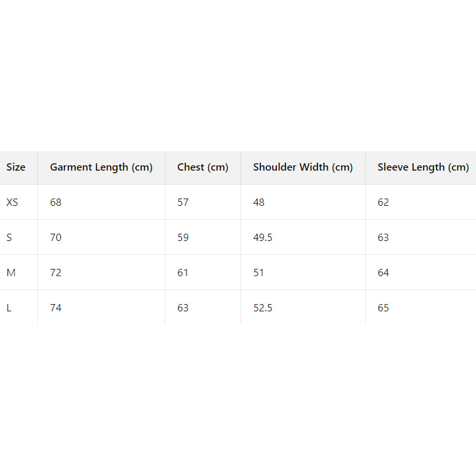Click the Shoulder Width (cm) header

click(x=303, y=167)
